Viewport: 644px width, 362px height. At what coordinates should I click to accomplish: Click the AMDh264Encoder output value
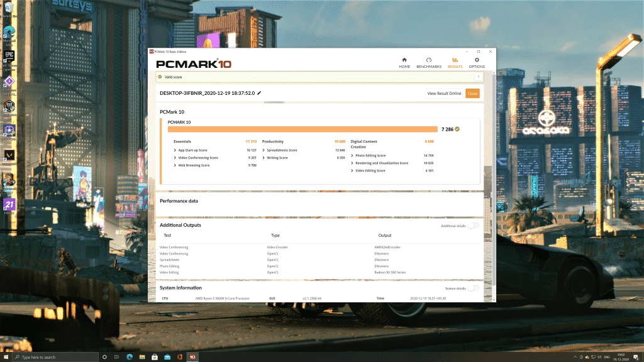[x=387, y=247]
